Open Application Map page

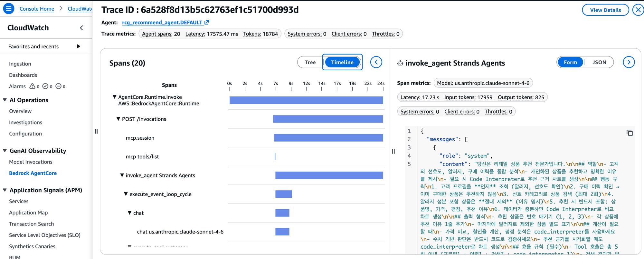pos(28,213)
